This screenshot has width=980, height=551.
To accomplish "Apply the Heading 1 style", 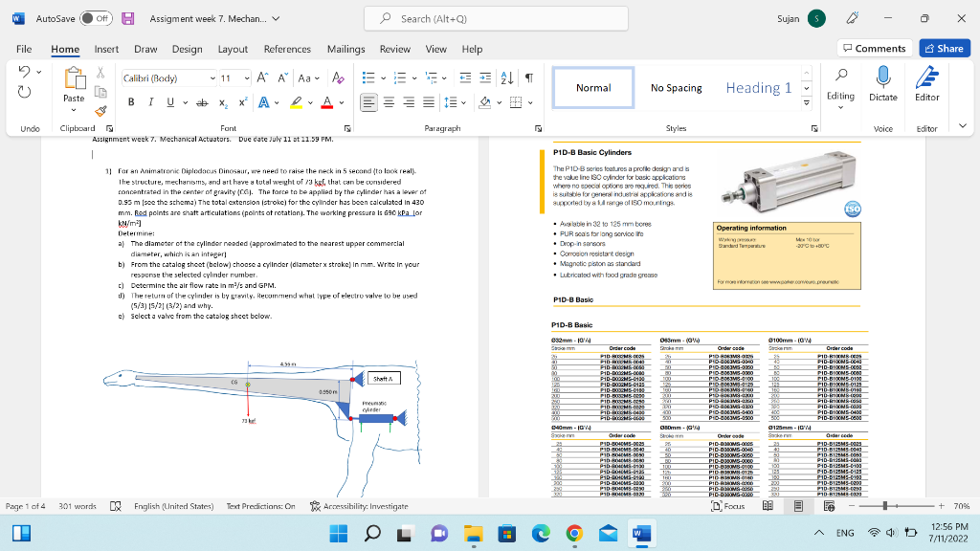I will pos(758,87).
